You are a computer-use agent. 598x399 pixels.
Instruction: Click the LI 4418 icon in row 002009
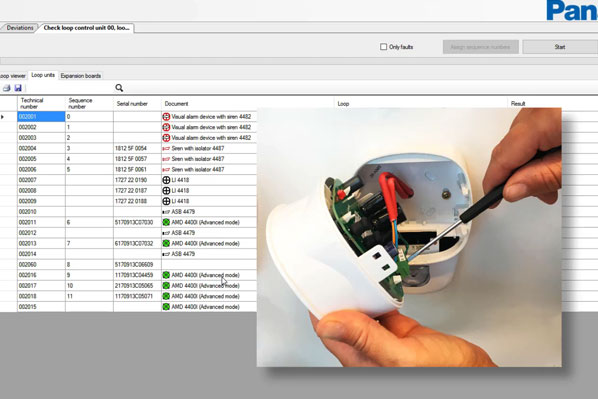[166, 201]
